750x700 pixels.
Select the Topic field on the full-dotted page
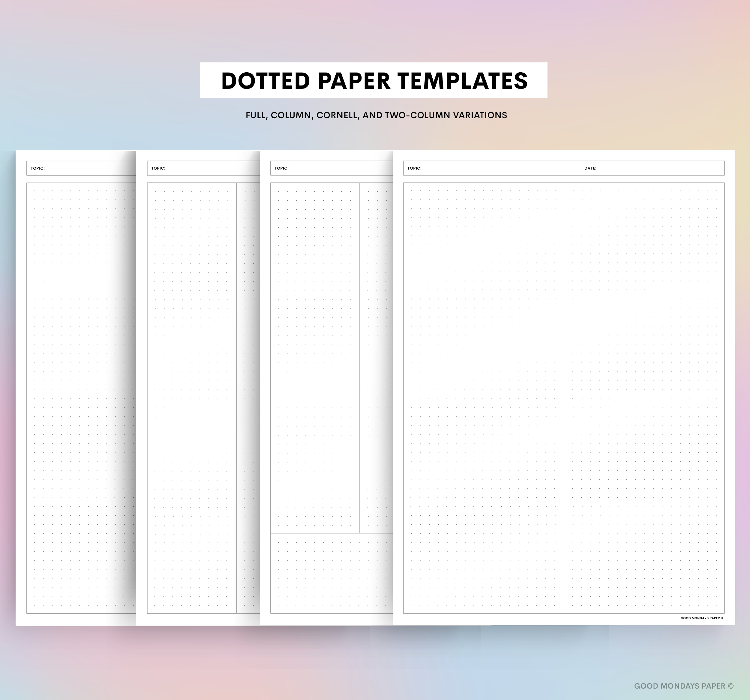81,168
